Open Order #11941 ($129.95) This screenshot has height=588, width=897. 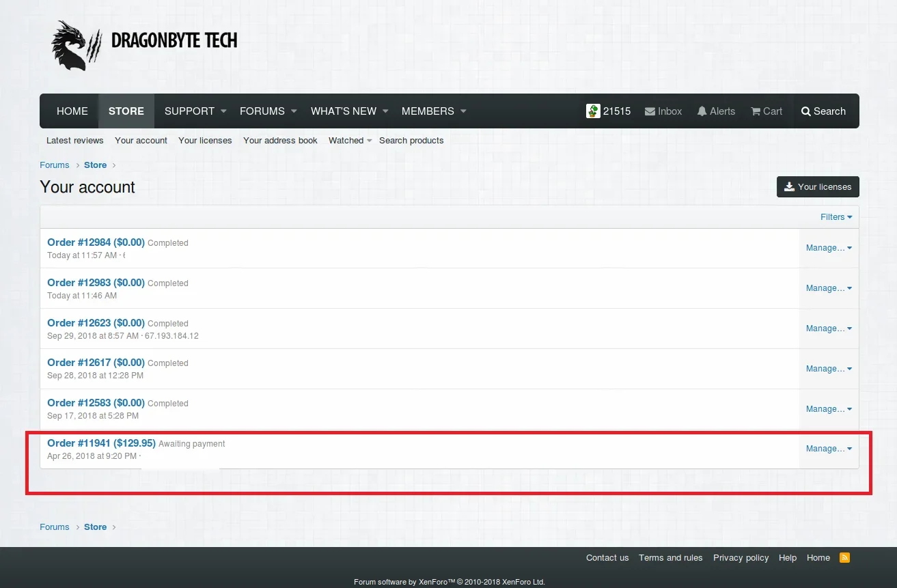click(101, 443)
